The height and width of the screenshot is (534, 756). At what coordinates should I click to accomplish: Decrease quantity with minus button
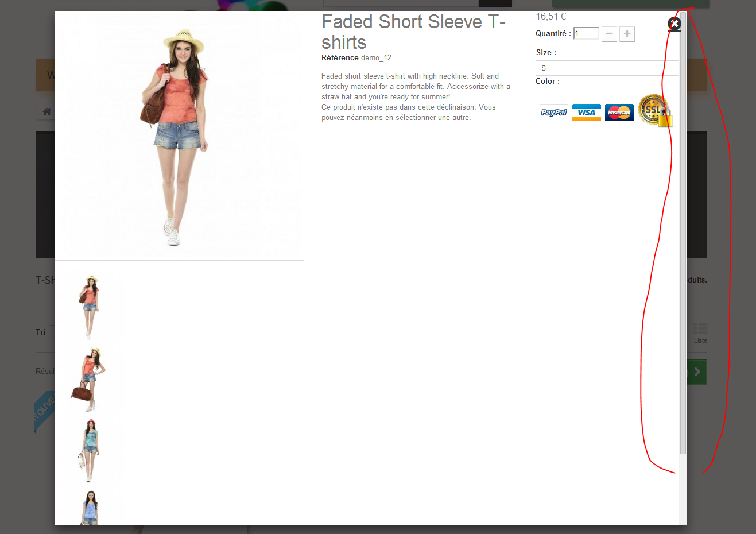(x=609, y=34)
